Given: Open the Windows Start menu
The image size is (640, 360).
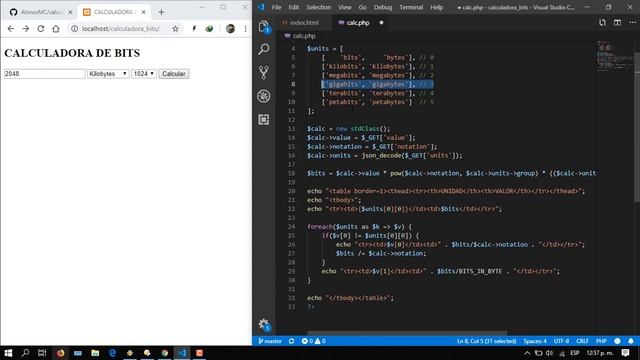Looking at the screenshot, I should (8, 353).
